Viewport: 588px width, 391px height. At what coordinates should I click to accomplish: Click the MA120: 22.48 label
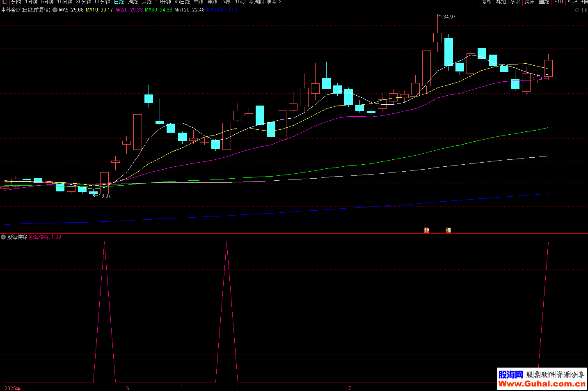(190, 10)
